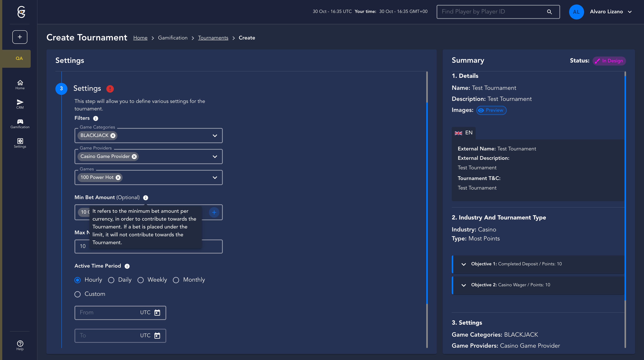Click the search icon in player search
The height and width of the screenshot is (360, 644).
click(x=549, y=12)
